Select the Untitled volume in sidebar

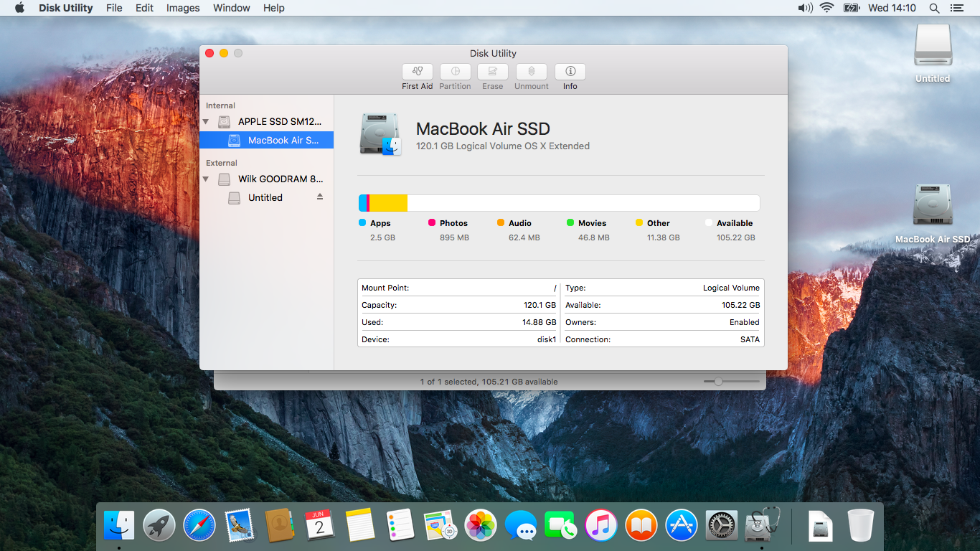tap(265, 197)
